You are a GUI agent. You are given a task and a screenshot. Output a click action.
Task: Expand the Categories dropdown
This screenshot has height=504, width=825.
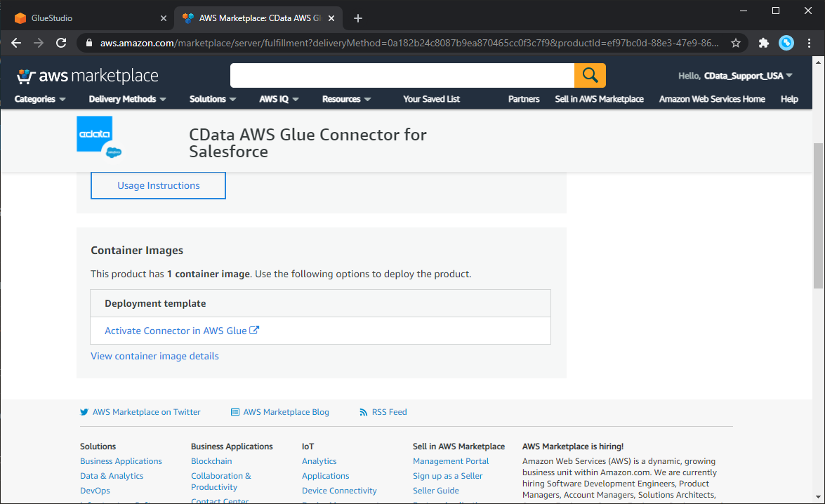40,99
